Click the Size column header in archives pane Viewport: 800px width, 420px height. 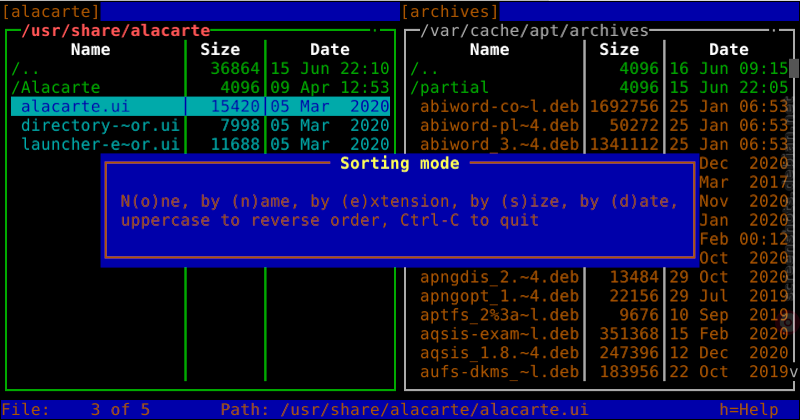pos(619,49)
